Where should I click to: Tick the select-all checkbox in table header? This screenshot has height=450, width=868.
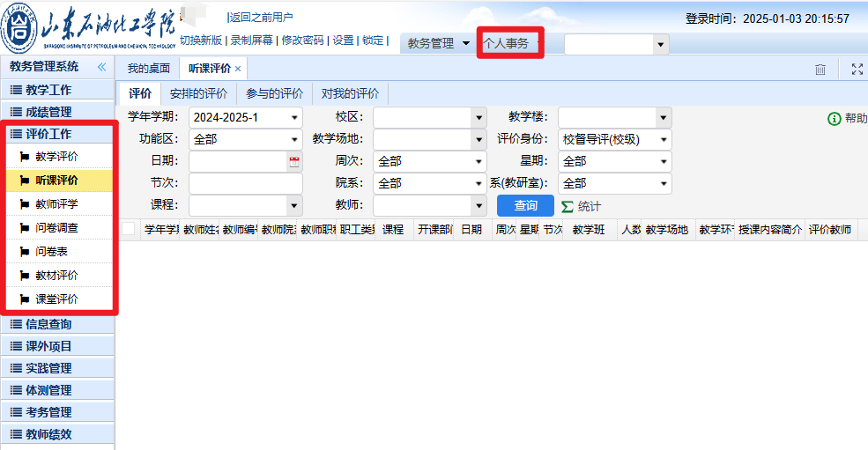[x=129, y=229]
